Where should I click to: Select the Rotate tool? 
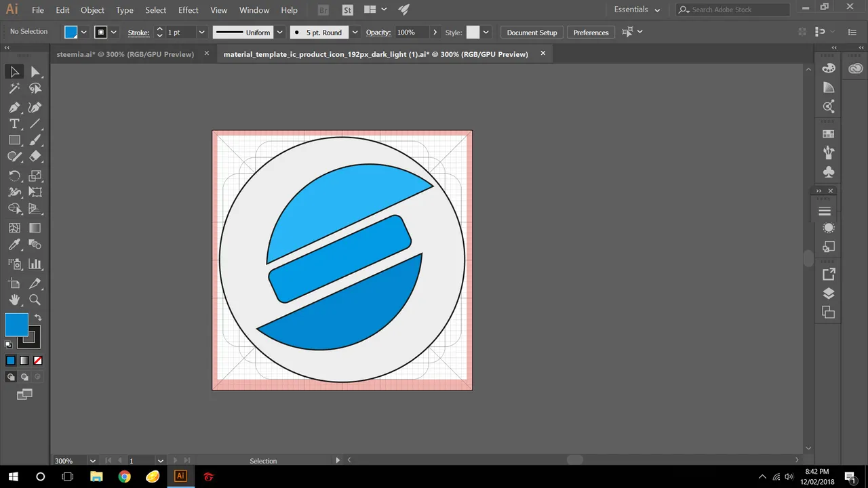point(14,176)
